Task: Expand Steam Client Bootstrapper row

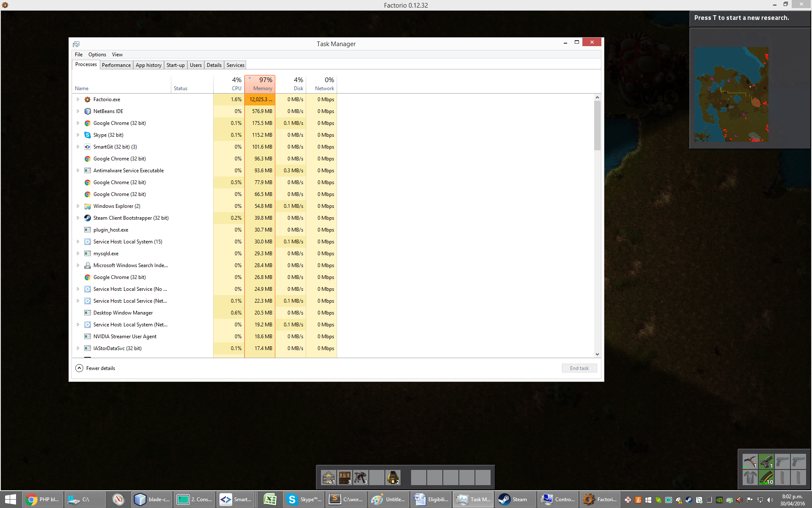Action: point(78,218)
